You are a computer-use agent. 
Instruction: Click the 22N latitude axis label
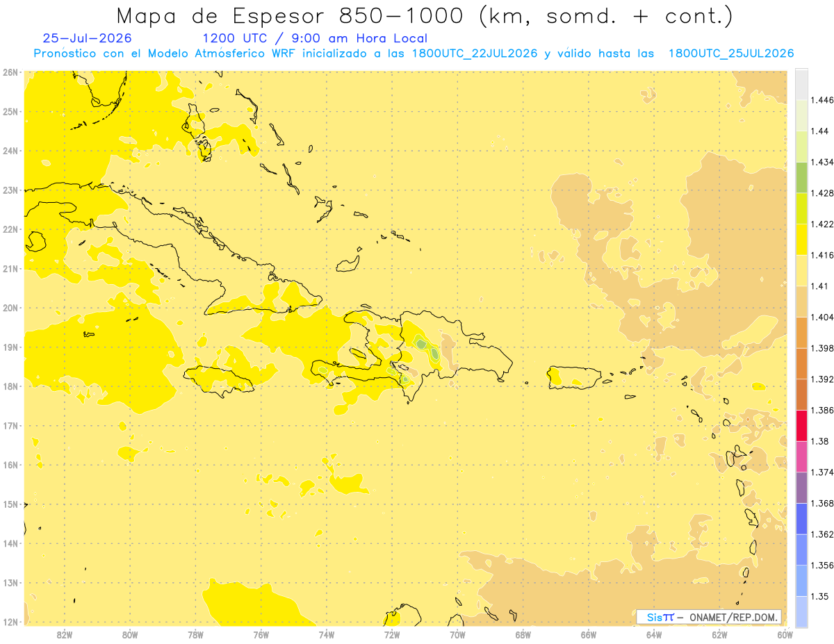point(11,229)
